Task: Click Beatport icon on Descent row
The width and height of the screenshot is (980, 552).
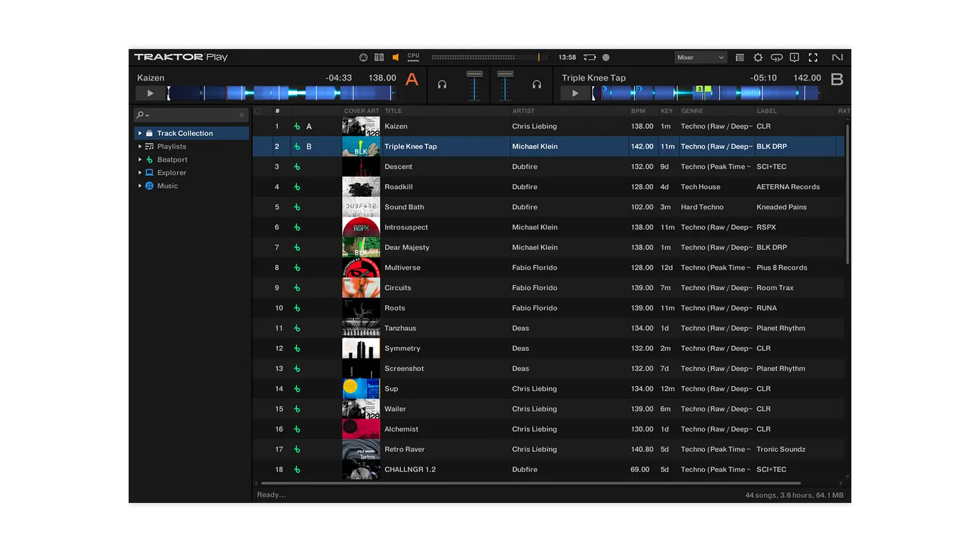Action: coord(297,167)
